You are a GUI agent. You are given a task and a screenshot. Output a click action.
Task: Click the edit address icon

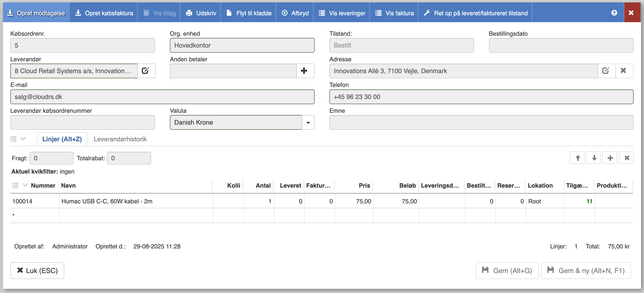click(605, 71)
